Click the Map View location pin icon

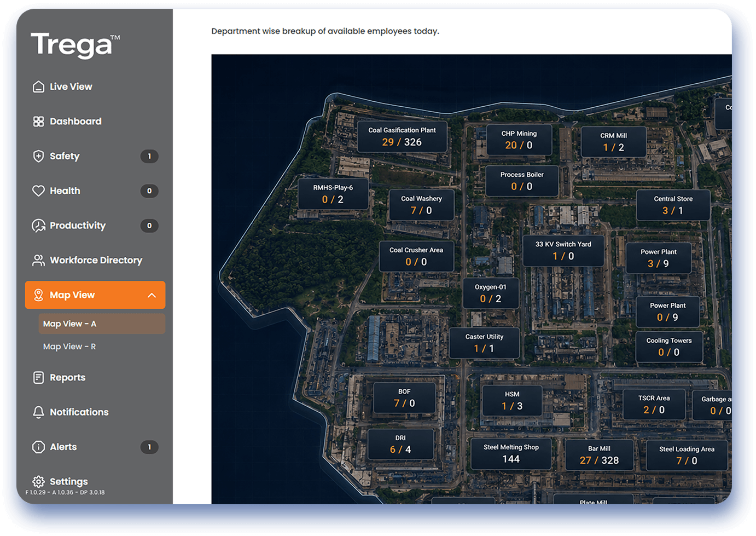point(38,295)
